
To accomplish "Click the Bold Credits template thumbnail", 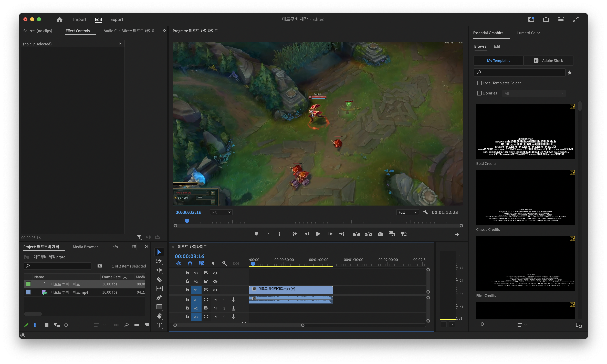I will (525, 132).
